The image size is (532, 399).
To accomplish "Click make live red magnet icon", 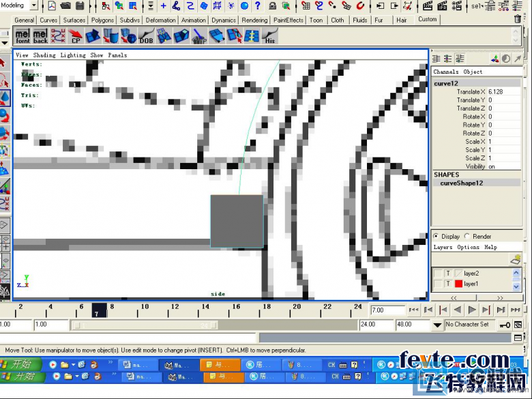I will click(360, 5).
